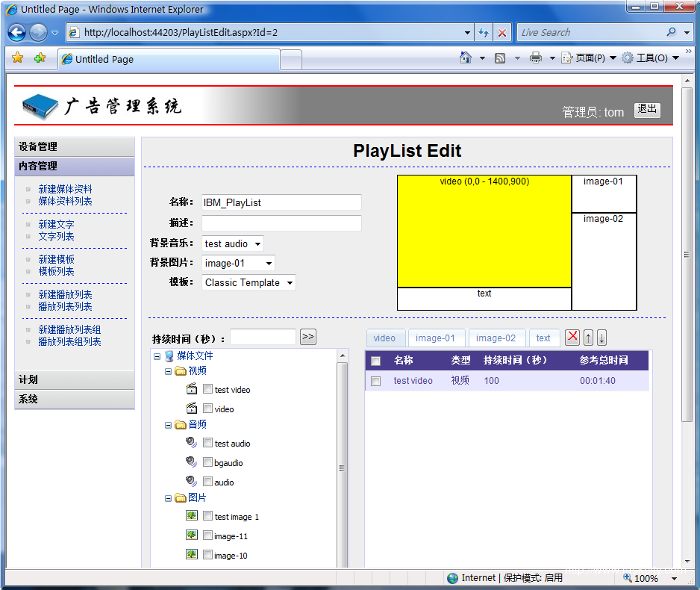Image resolution: width=700 pixels, height=590 pixels.
Task: Click the move up arrow icon
Action: coord(588,338)
